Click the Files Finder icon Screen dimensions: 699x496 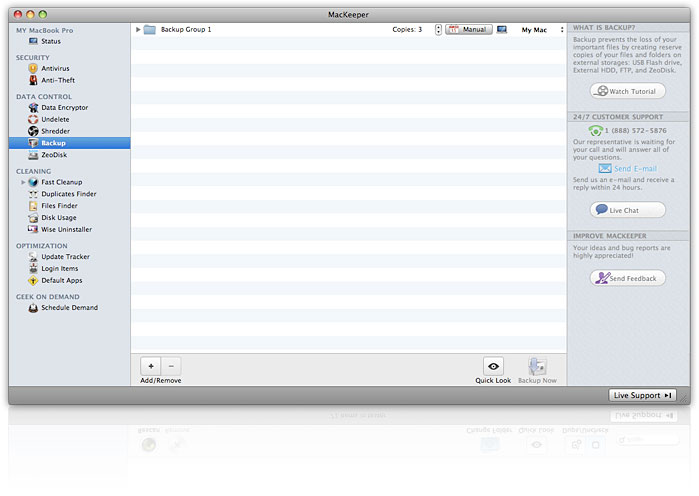33,206
